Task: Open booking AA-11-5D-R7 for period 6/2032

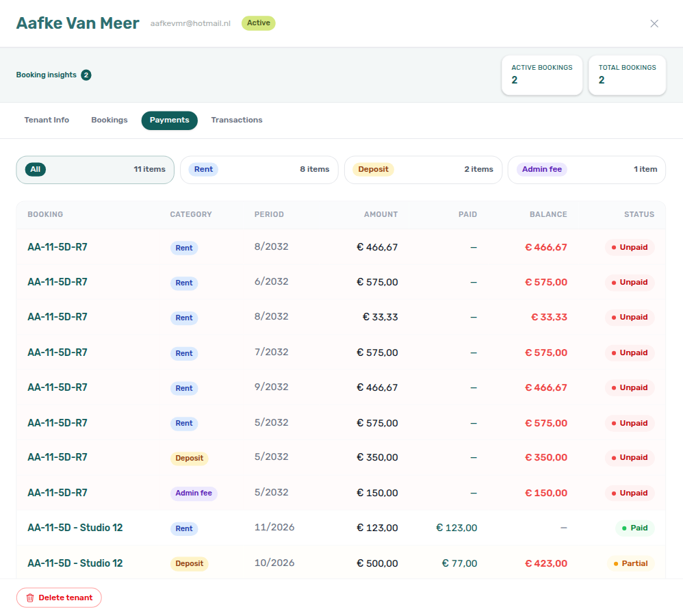Action: tap(57, 282)
